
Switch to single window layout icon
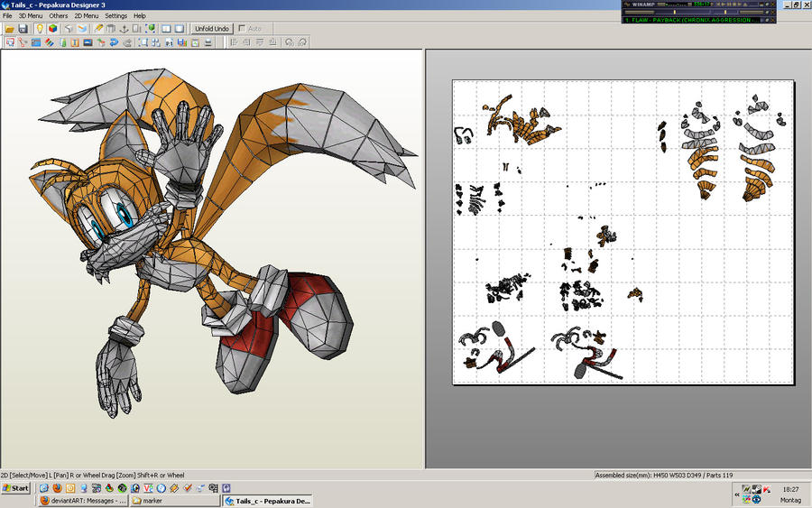coord(180,29)
